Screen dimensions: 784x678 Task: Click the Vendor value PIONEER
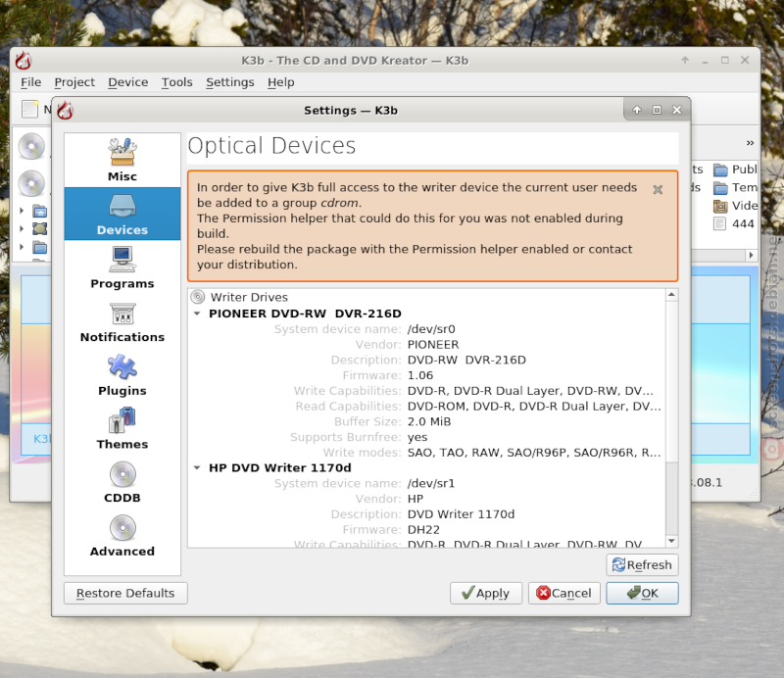coord(433,345)
